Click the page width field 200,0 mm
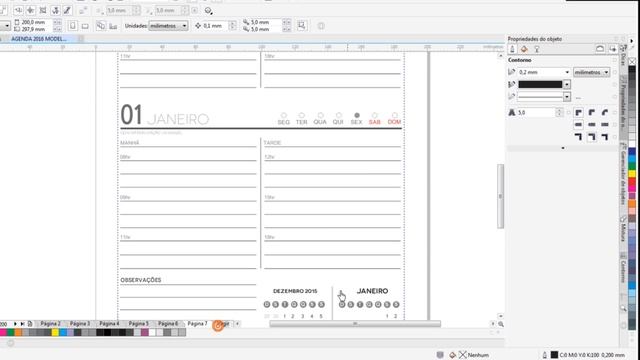 [37, 22]
